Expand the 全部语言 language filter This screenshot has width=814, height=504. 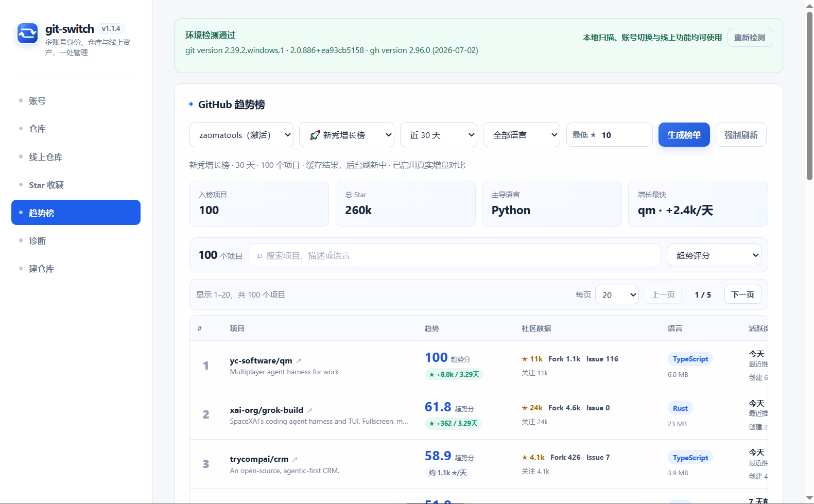(x=522, y=135)
